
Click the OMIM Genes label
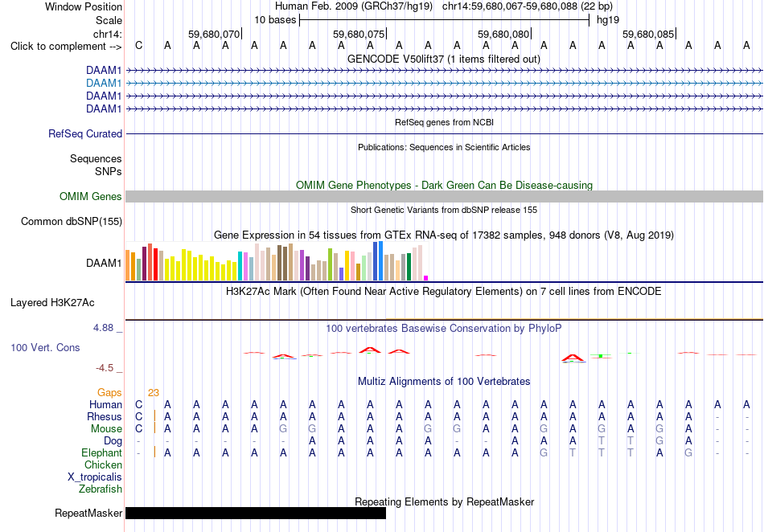pos(91,196)
